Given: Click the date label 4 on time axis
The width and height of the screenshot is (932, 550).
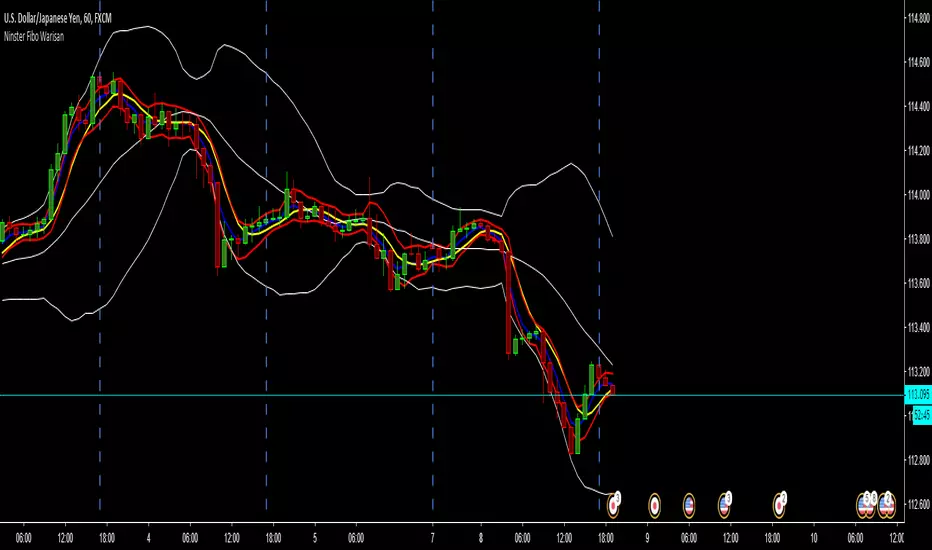Looking at the screenshot, I should tap(149, 538).
